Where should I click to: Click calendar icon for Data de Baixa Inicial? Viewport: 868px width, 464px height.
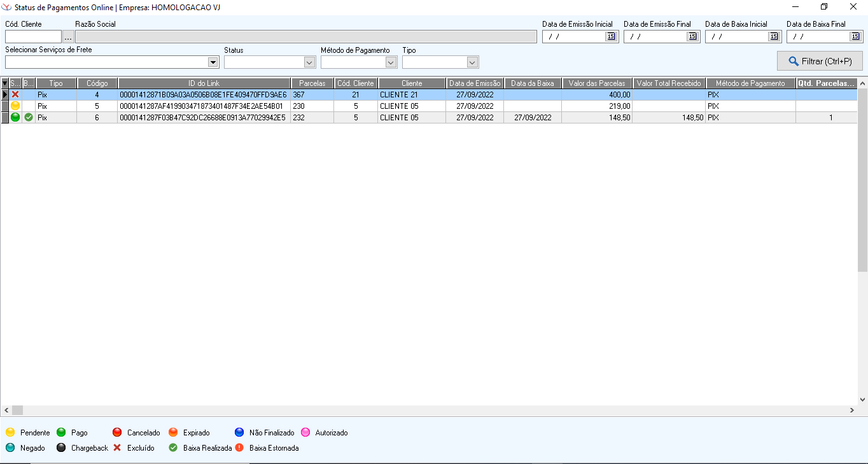point(774,37)
